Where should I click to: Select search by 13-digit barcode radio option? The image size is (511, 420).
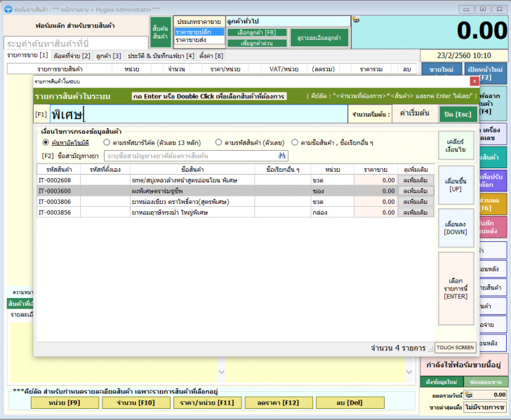click(108, 142)
